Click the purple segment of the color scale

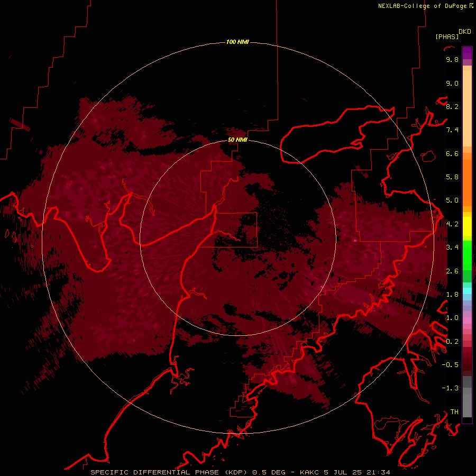pos(467,53)
